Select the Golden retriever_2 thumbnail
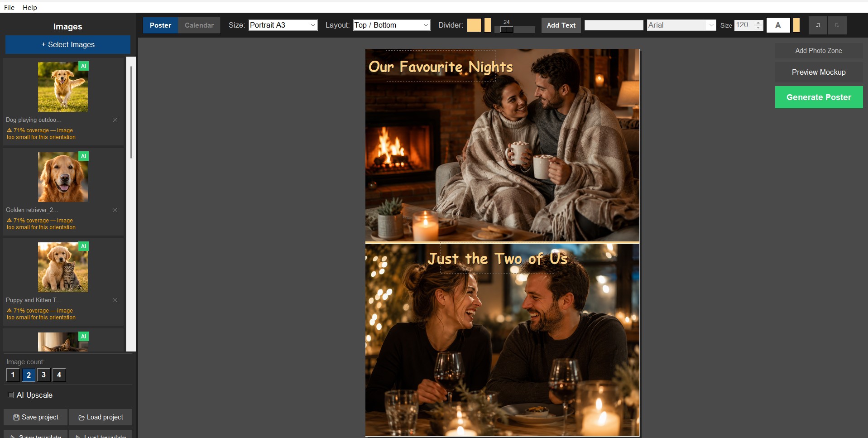The image size is (868, 438). point(63,177)
